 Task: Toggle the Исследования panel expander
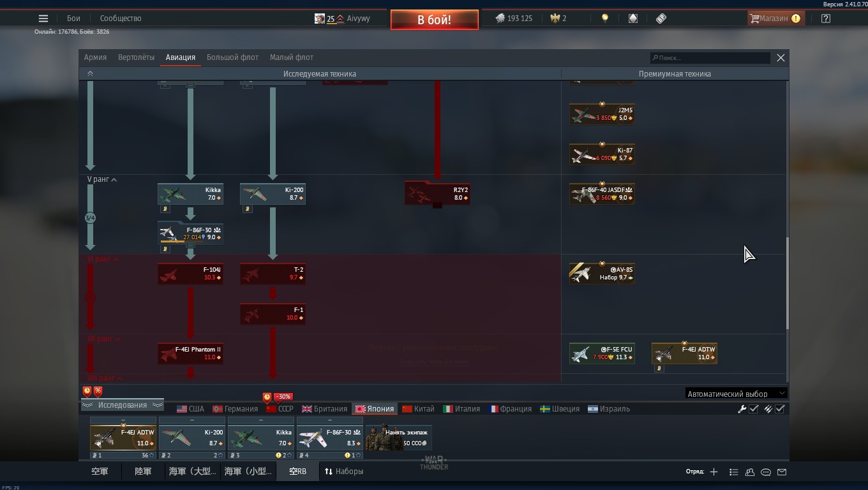[122, 405]
